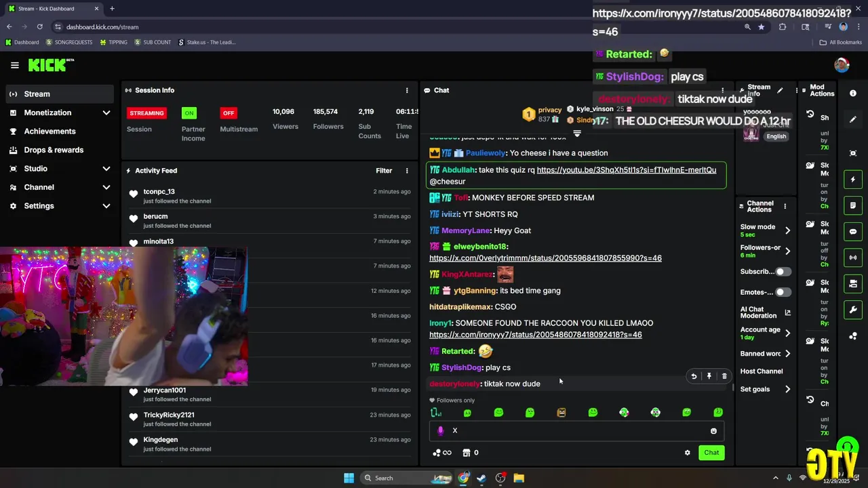Open Chrome extensions puzzle icon
Screen dimensions: 868x488
click(x=783, y=27)
